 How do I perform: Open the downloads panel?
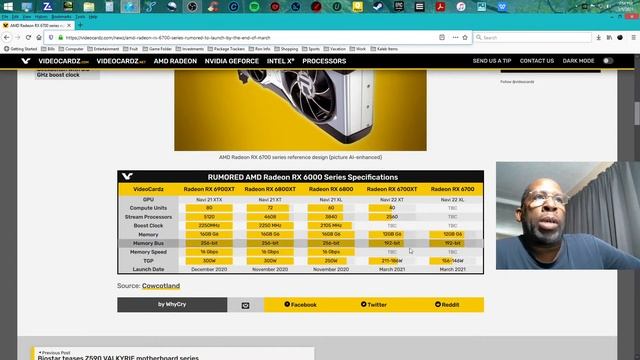coord(598,38)
